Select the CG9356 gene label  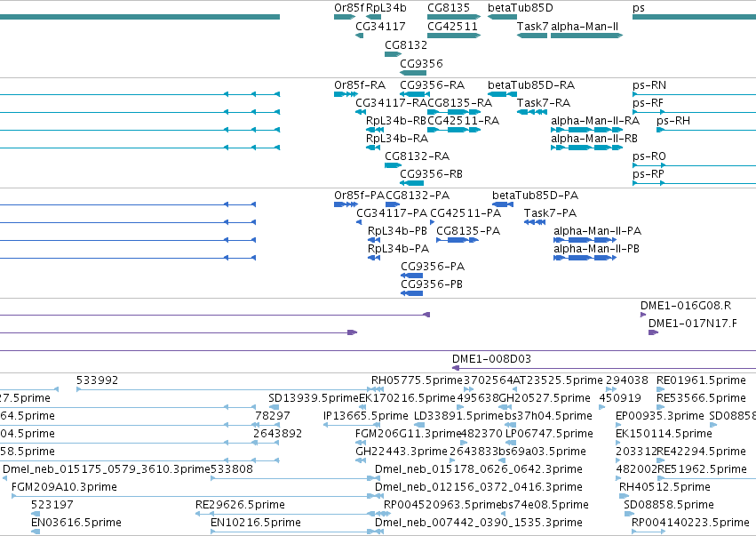point(421,64)
